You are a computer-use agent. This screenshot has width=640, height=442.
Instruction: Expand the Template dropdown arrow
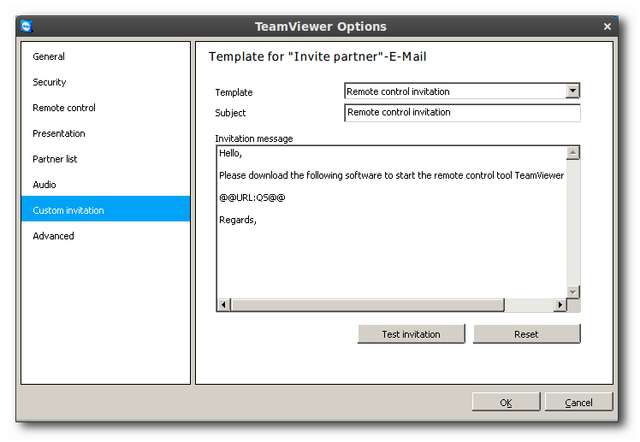pos(572,91)
